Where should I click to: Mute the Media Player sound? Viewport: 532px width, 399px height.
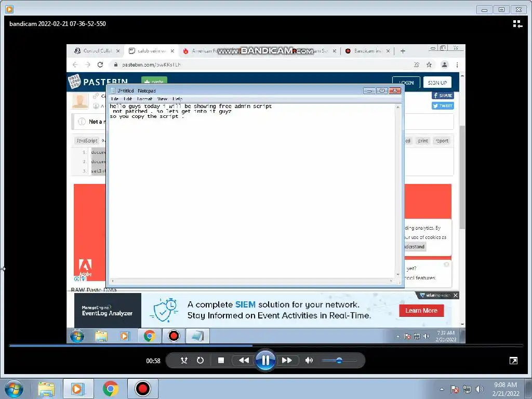click(309, 361)
